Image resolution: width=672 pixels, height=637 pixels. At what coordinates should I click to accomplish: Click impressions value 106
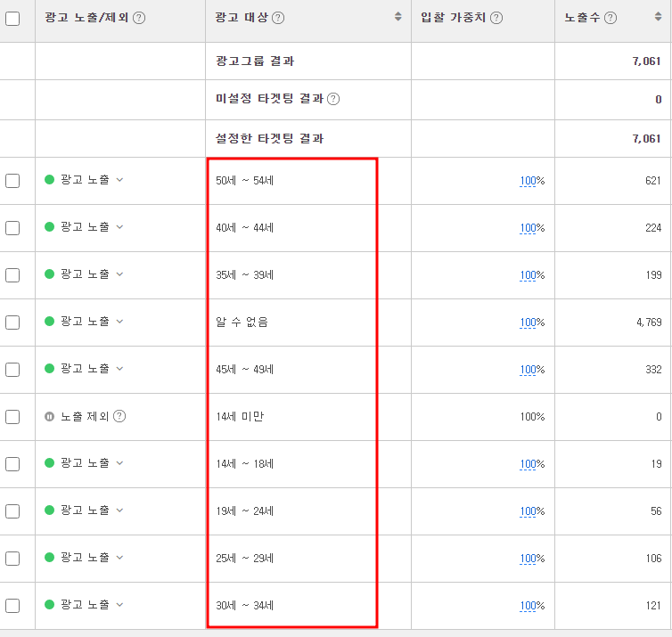point(654,559)
